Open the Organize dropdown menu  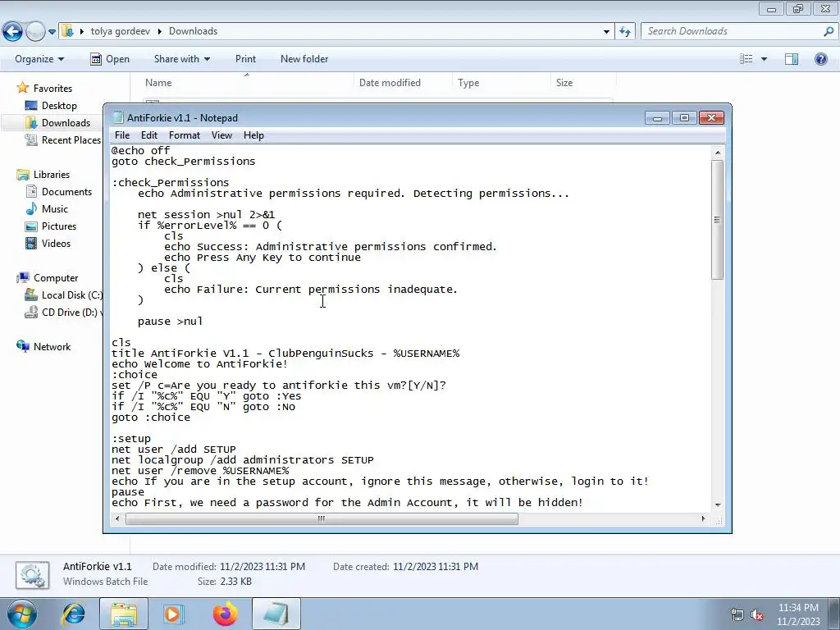pos(39,59)
